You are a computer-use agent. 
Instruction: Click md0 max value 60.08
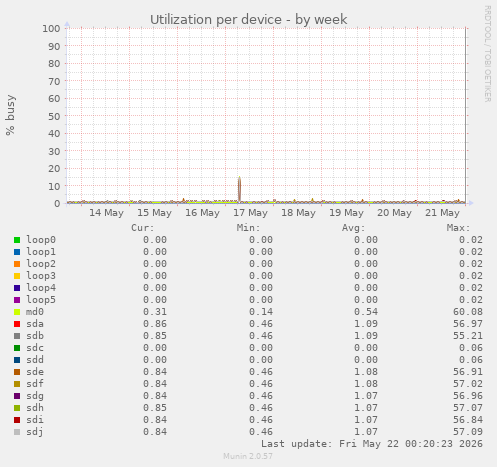pos(468,312)
